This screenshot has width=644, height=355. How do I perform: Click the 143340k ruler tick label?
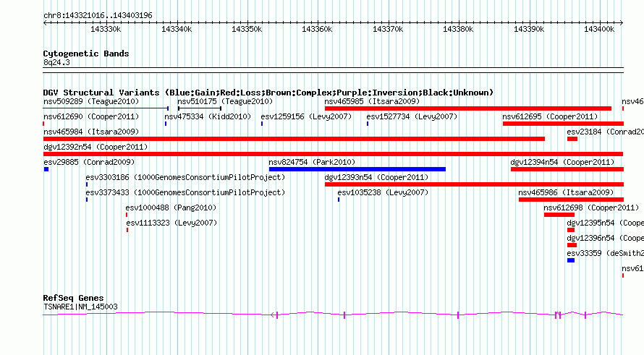(x=177, y=29)
